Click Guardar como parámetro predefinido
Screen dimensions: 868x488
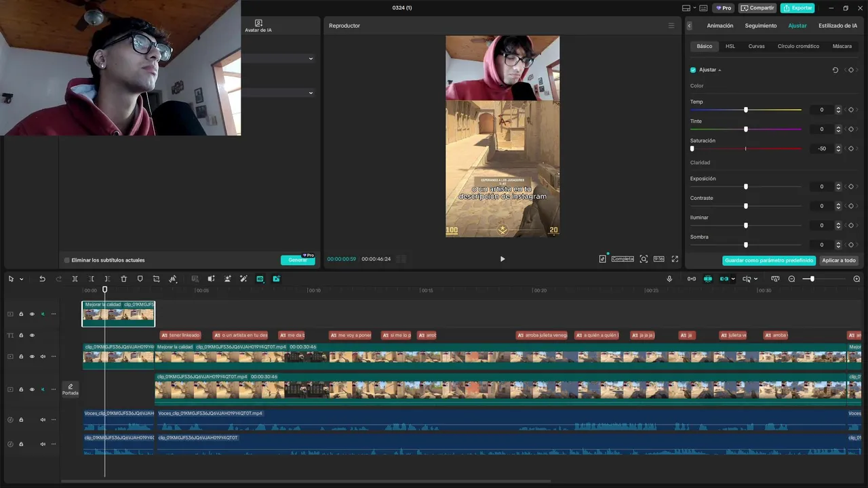[x=769, y=260]
